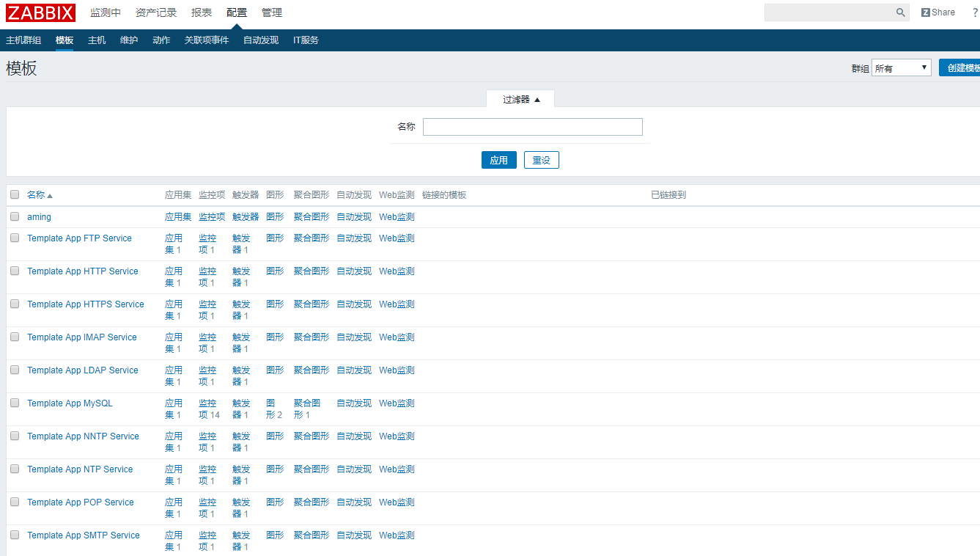Open 图形 2 for Template App MySQL
The height and width of the screenshot is (556, 980).
[274, 409]
